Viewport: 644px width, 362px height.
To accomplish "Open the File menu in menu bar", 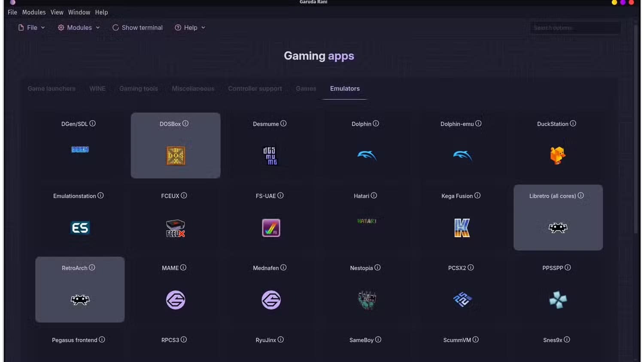I will pos(12,12).
